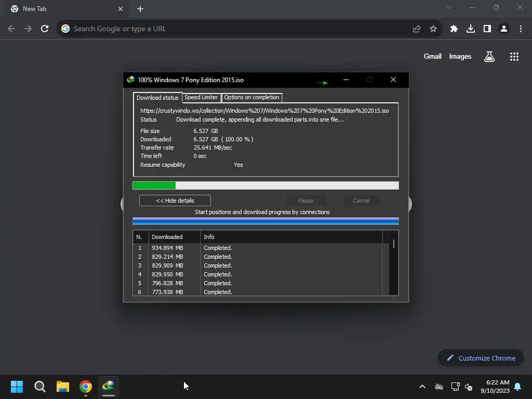This screenshot has height=399, width=532.
Task: Open a new tab with plus button
Action: (140, 9)
